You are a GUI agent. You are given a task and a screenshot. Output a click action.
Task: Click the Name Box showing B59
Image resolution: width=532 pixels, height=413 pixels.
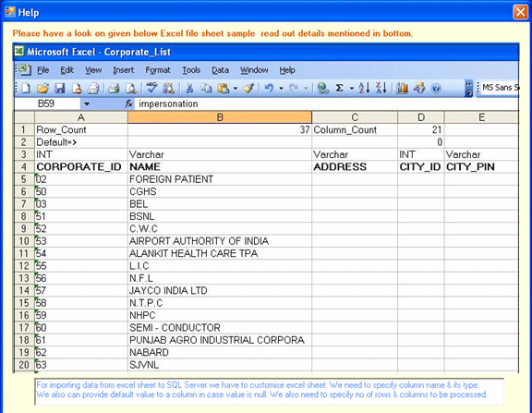(47, 103)
